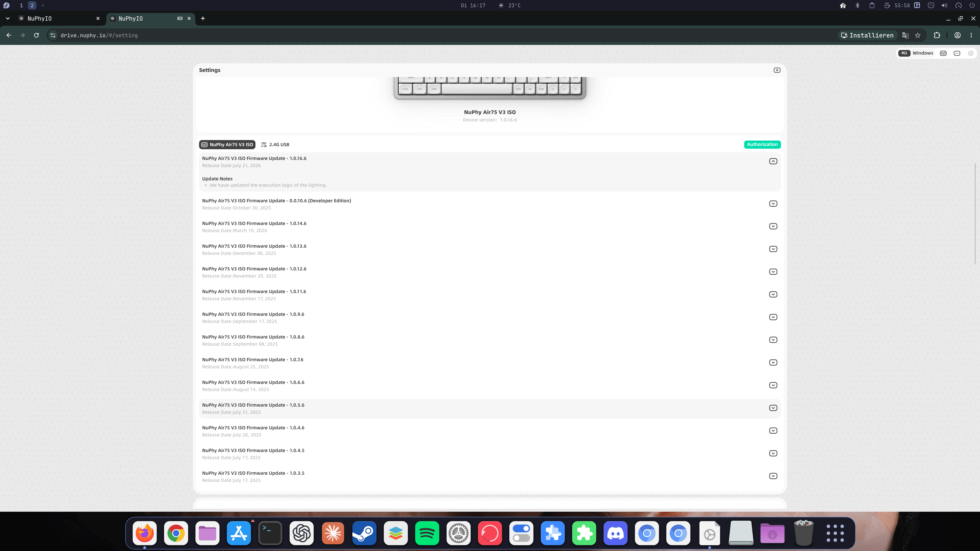The height and width of the screenshot is (551, 980).
Task: Expand the 1.0.13.6 firmware update entry
Action: click(773, 249)
